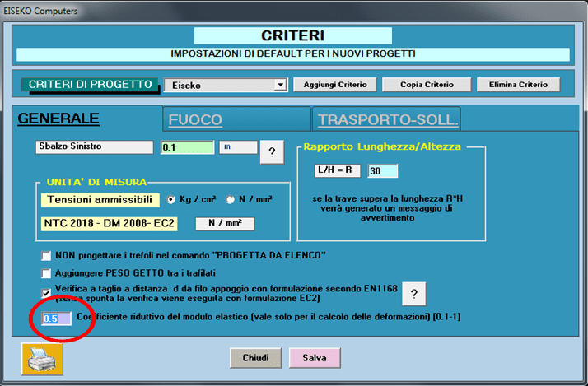
Task: Select N / mm² radio button
Action: click(230, 200)
